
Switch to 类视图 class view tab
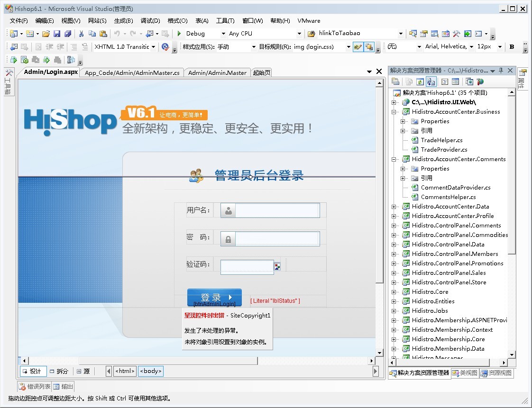pyautogui.click(x=465, y=373)
